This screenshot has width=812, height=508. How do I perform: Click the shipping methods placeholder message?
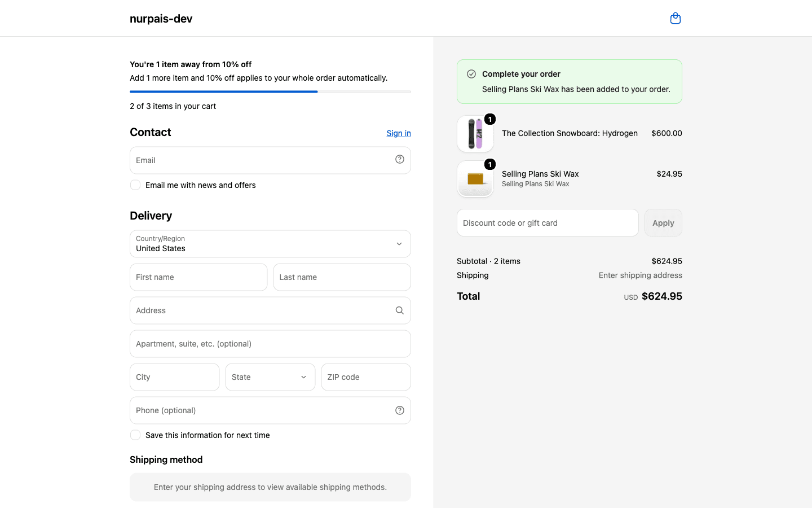[x=270, y=487]
